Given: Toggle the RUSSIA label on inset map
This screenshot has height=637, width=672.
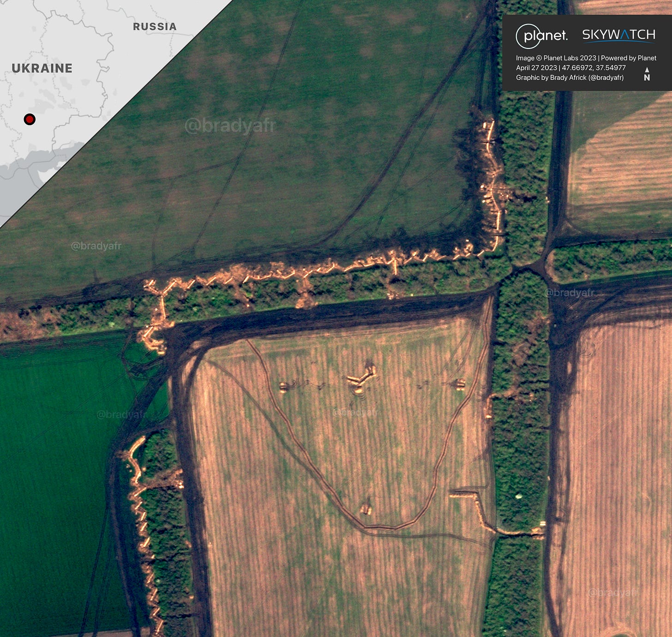Looking at the screenshot, I should (154, 27).
